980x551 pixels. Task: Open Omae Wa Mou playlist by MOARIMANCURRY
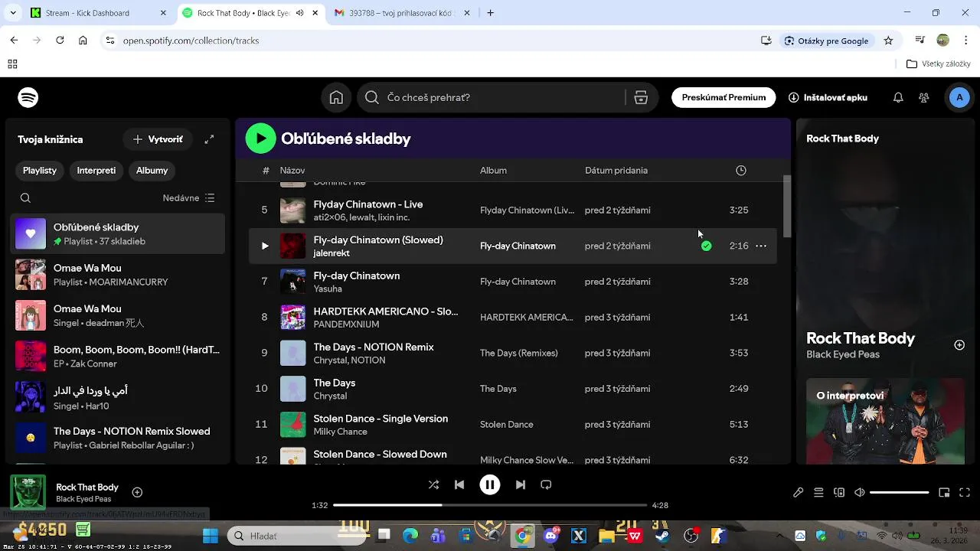tap(119, 275)
